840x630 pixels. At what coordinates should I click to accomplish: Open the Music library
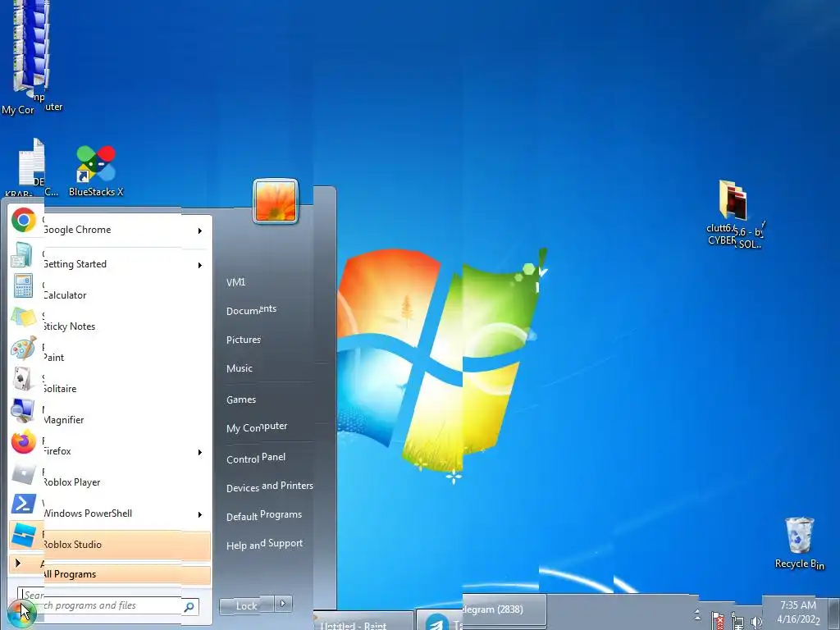(x=240, y=368)
